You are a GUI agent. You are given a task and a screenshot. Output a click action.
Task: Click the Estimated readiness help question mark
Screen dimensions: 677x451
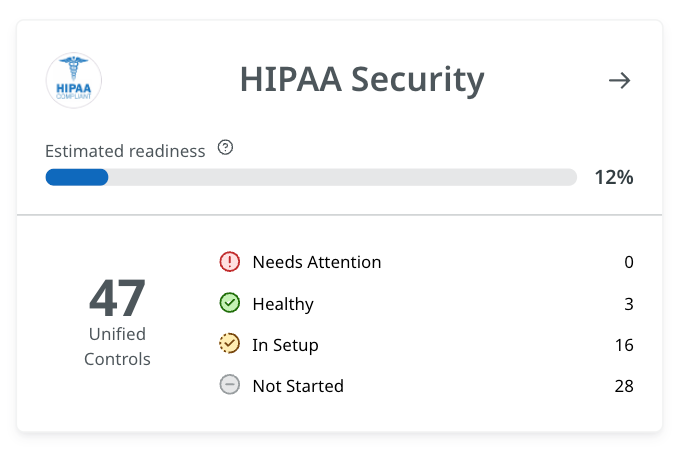coord(225,148)
